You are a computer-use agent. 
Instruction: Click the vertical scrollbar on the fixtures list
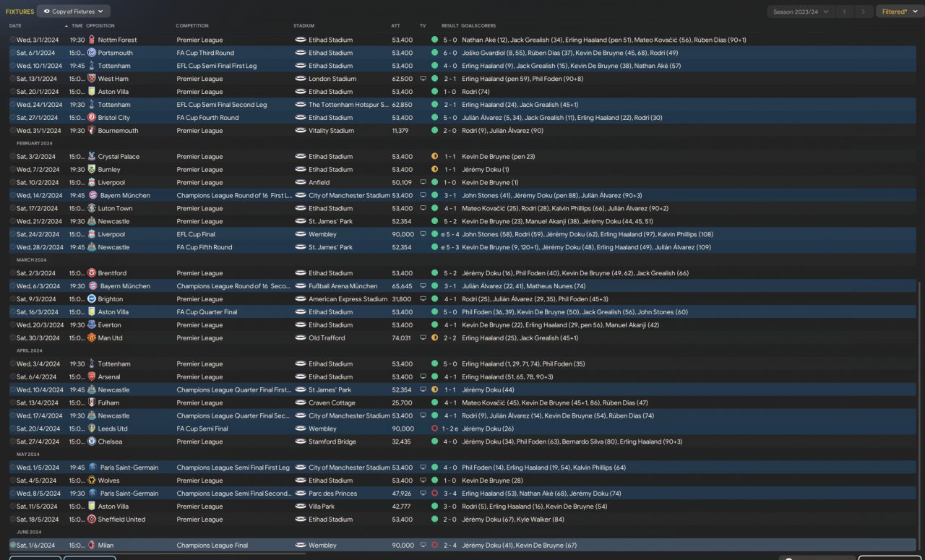tap(920, 415)
